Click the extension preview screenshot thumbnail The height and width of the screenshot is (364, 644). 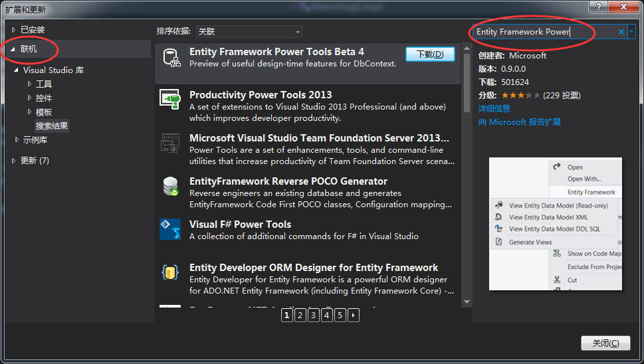tap(556, 224)
